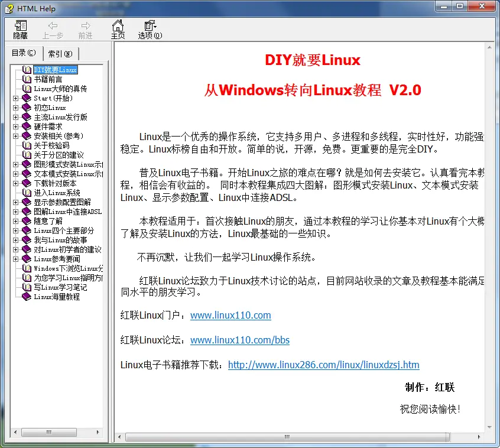
Task: Expand the 硬件需求 tree node
Action: [16, 126]
